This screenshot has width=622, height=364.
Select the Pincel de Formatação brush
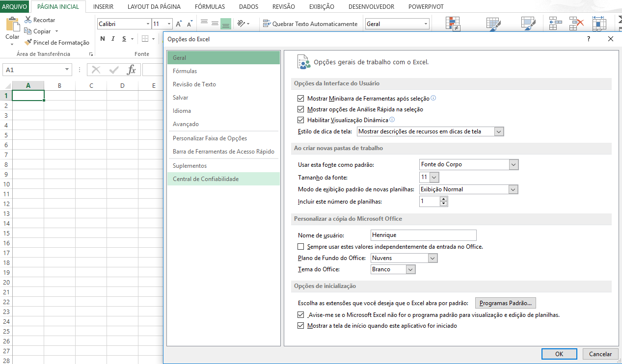[x=28, y=43]
